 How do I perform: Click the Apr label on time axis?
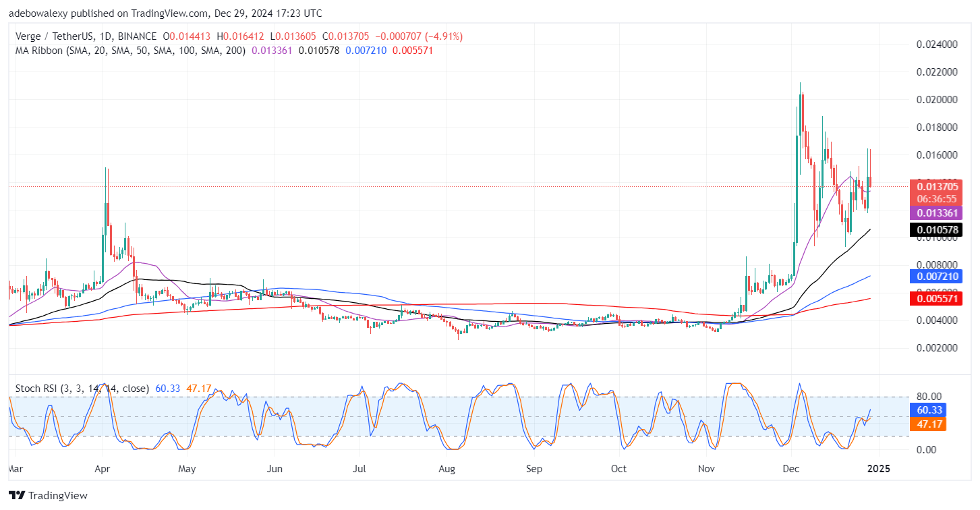102,468
